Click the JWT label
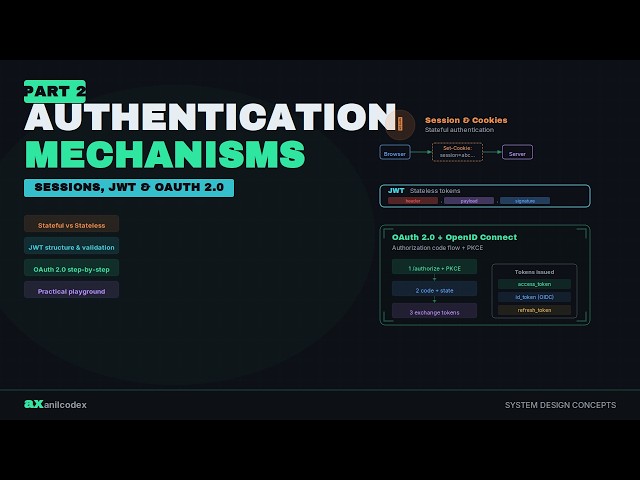The image size is (640, 480). (396, 191)
